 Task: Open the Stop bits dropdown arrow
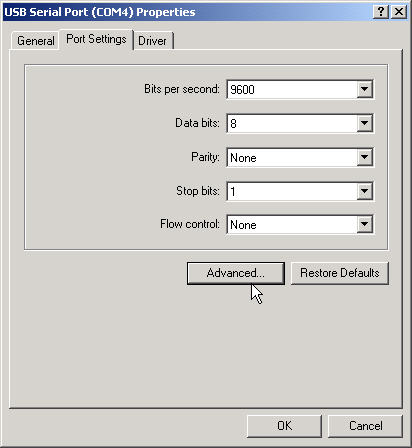coord(364,191)
